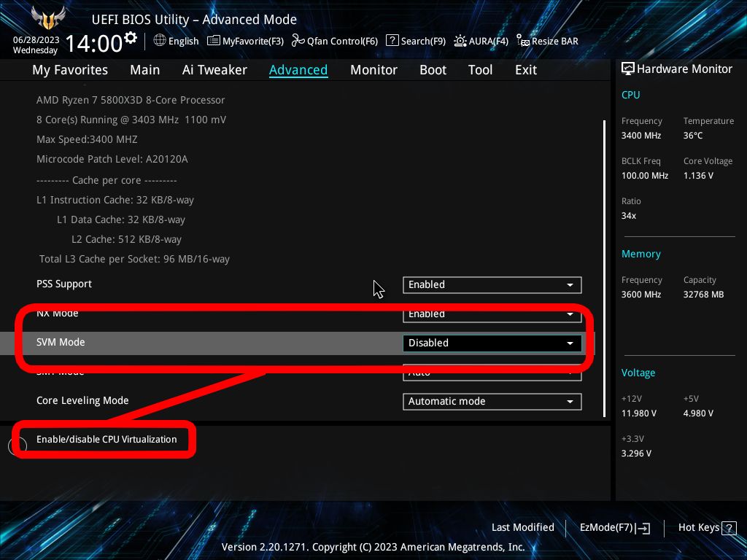Image resolution: width=747 pixels, height=560 pixels.
Task: Go to the Ai Tweaker tab
Action: click(214, 70)
